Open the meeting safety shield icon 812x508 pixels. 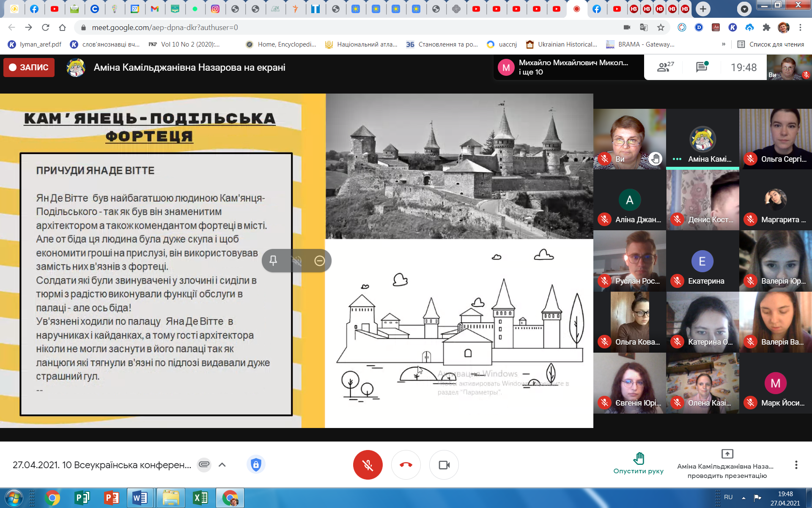[255, 465]
